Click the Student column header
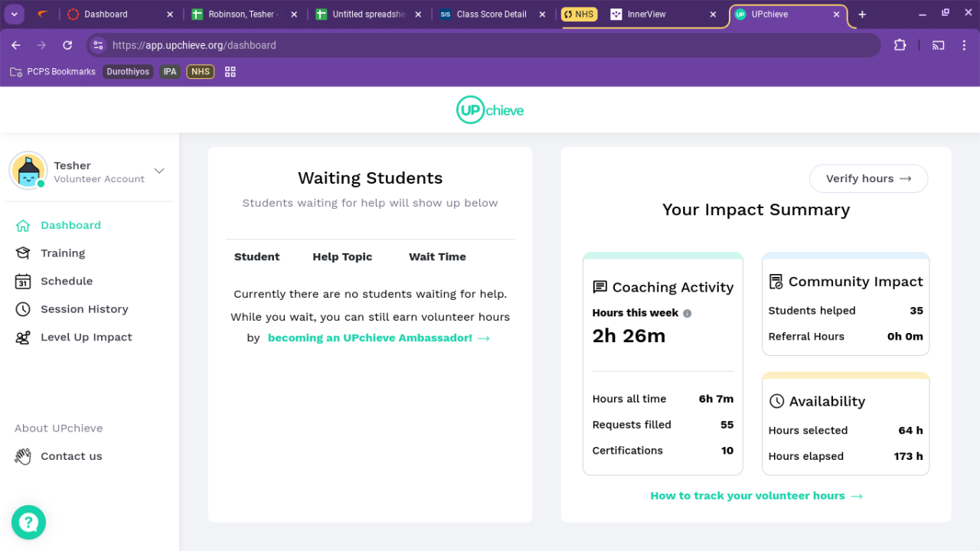 [x=256, y=257]
